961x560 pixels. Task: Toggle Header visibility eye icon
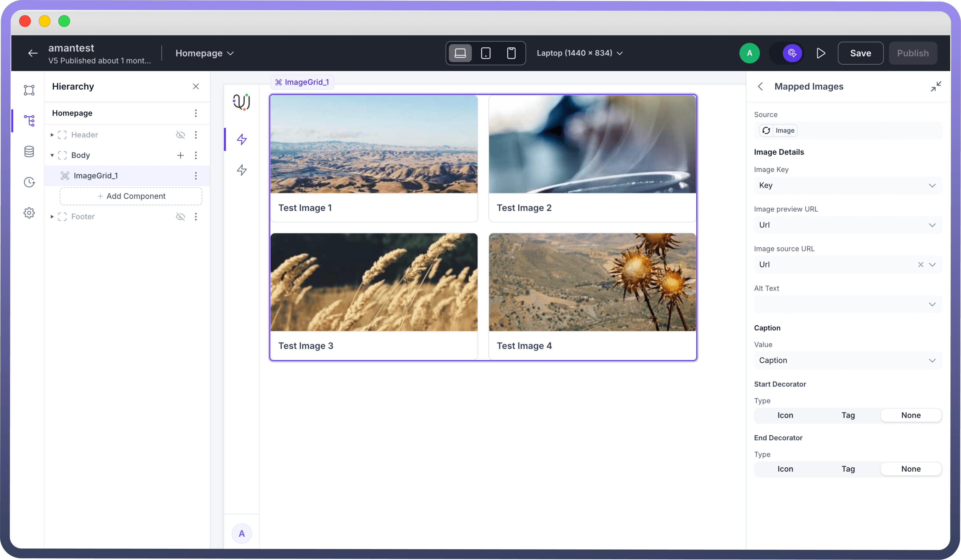click(x=180, y=135)
